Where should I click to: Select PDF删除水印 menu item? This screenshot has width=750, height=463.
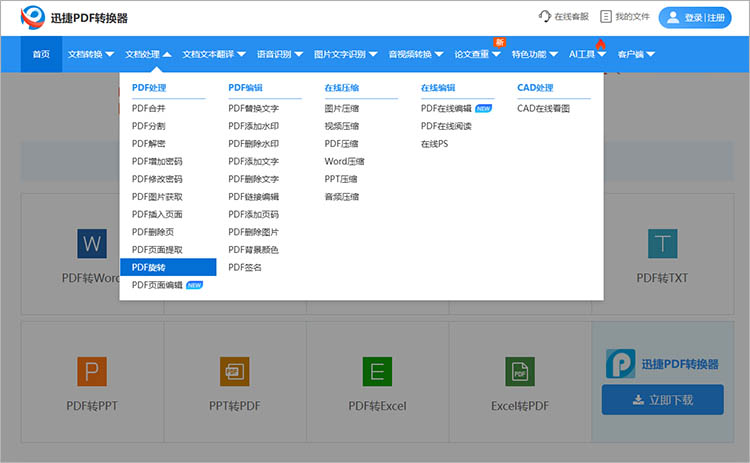click(254, 144)
